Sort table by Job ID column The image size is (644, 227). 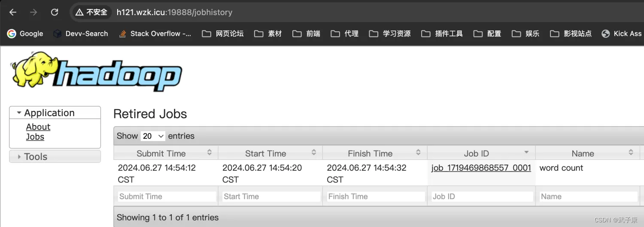click(481, 153)
